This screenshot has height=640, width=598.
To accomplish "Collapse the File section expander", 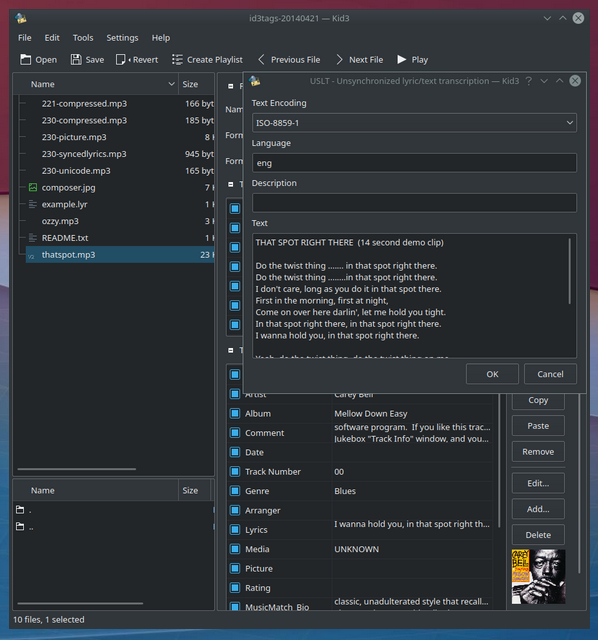I will click(x=231, y=86).
